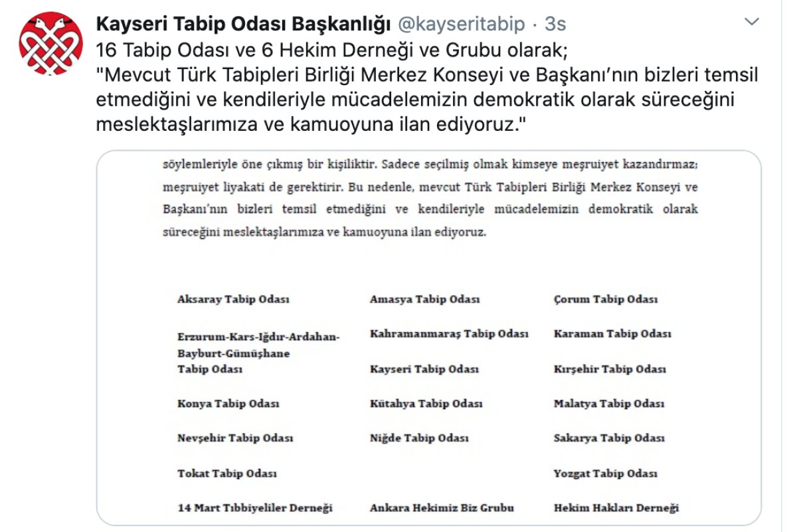Open the attached statement document image

[429, 339]
